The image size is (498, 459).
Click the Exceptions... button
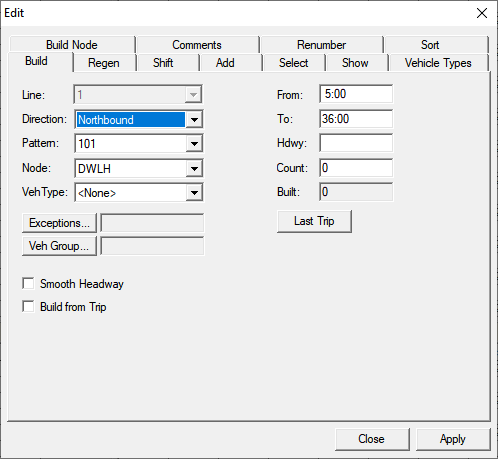click(x=59, y=223)
